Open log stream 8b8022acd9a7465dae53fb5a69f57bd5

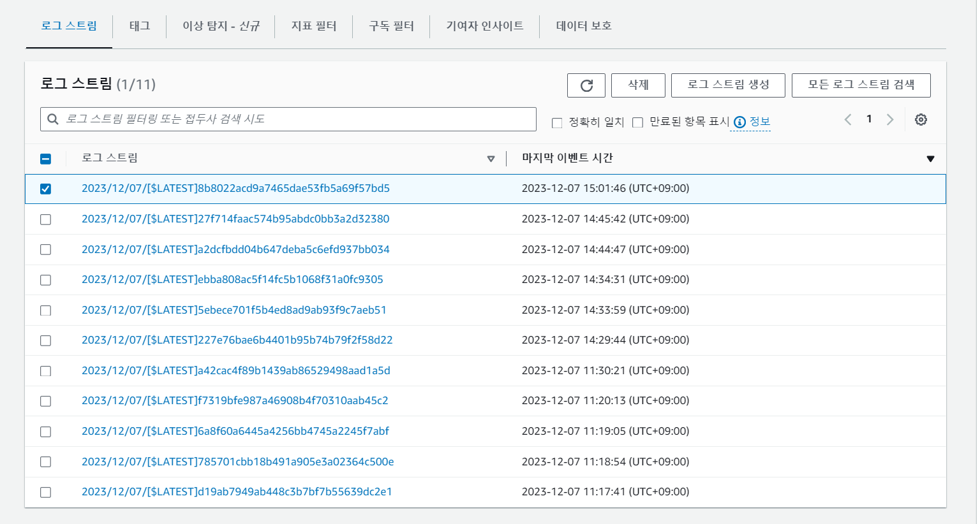(x=235, y=189)
